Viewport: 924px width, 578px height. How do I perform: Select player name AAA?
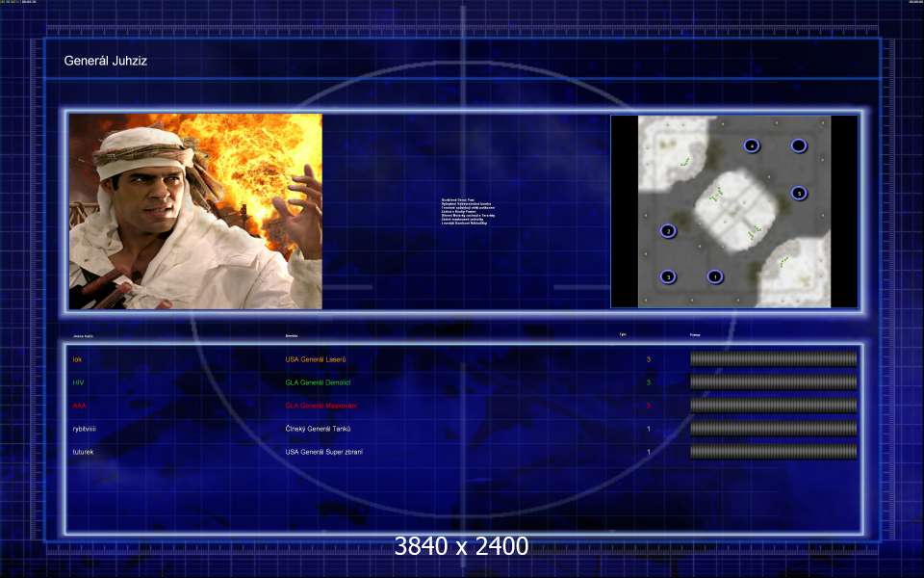coord(79,406)
